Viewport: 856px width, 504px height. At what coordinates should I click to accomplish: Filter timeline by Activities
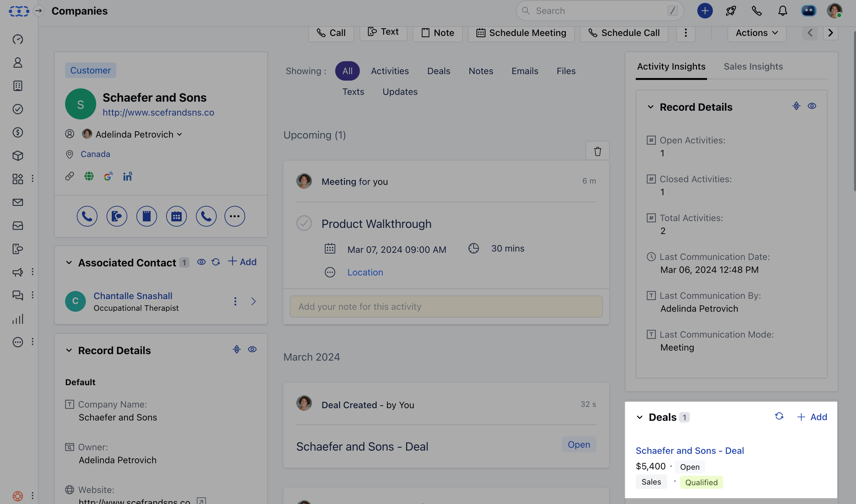pos(390,71)
